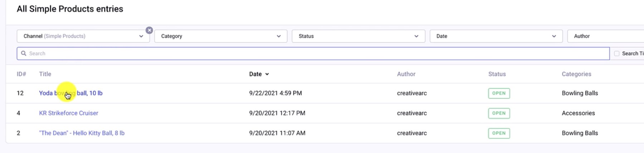Click the Date column sort arrow
Screen dimensions: 644x153
(x=267, y=74)
